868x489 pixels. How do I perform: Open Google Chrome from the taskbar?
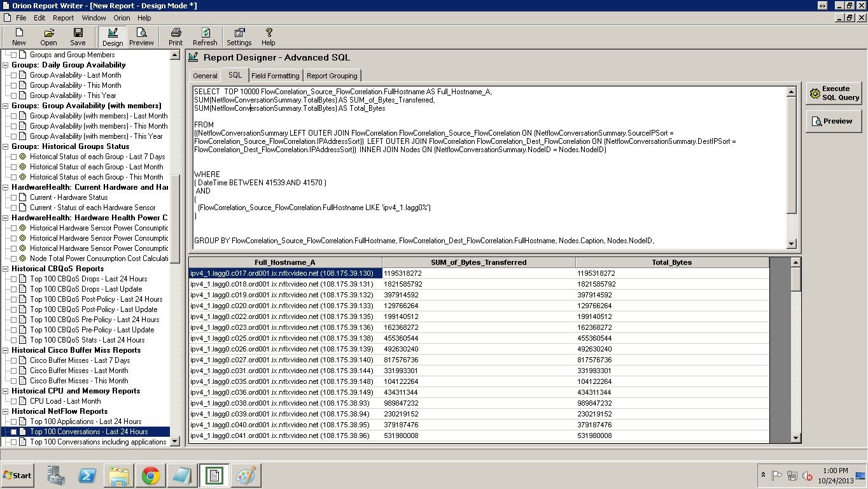pyautogui.click(x=151, y=475)
